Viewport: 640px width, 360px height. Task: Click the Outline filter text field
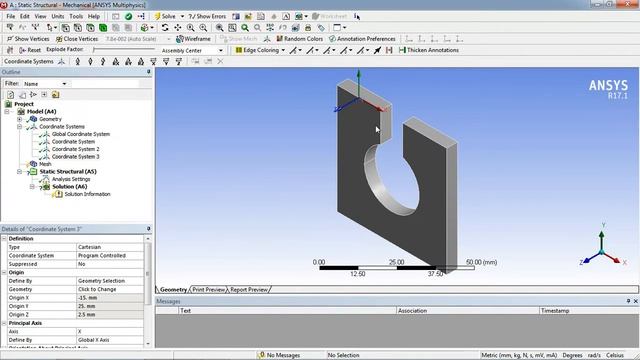pos(104,84)
